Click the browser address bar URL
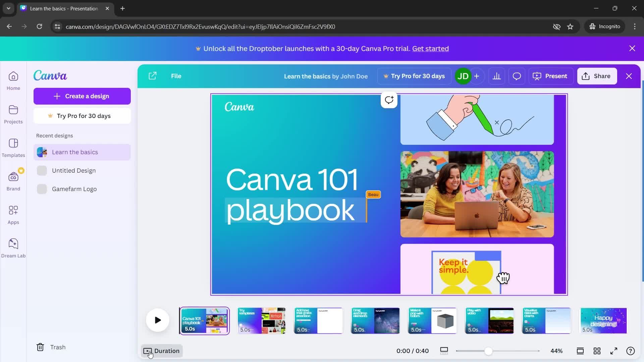644x362 pixels. pos(200,26)
